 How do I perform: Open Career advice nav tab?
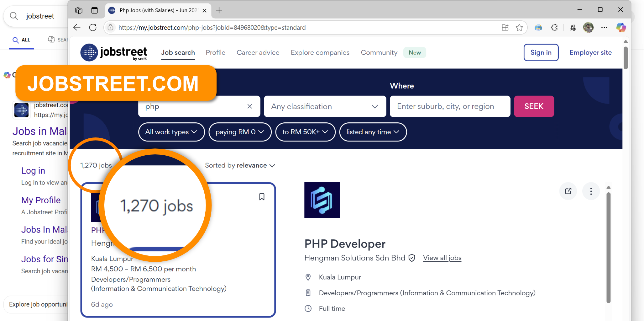[258, 53]
